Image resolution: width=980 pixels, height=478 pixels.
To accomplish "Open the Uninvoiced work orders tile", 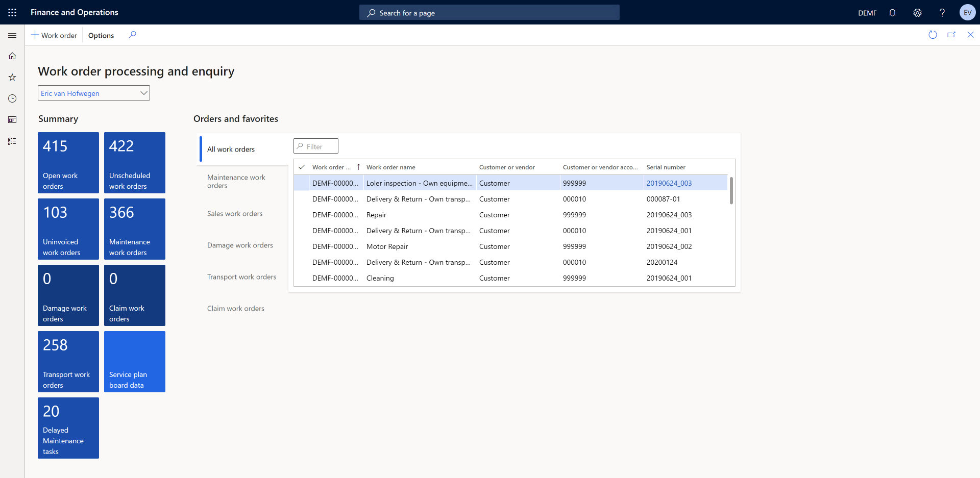I will (x=68, y=229).
